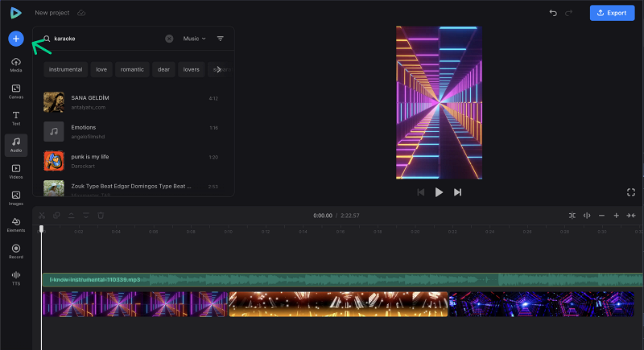Open the Canvas panel in sidebar
644x350 pixels.
pyautogui.click(x=16, y=92)
